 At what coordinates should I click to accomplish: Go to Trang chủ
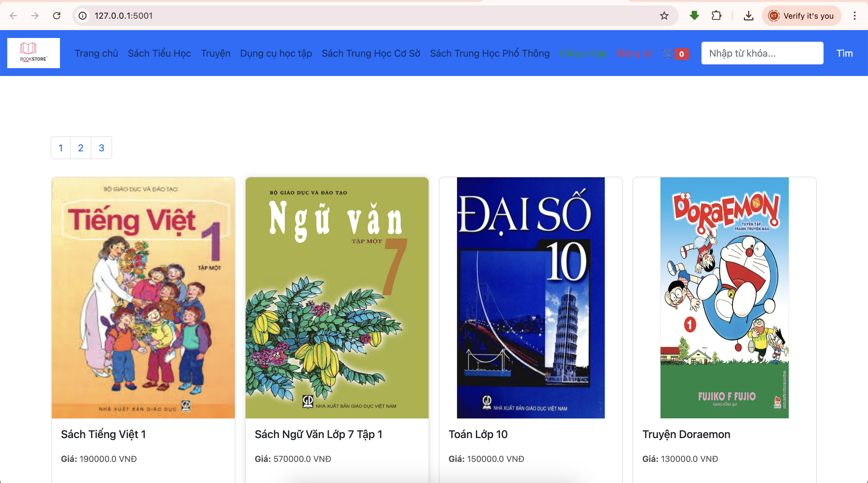(x=96, y=53)
